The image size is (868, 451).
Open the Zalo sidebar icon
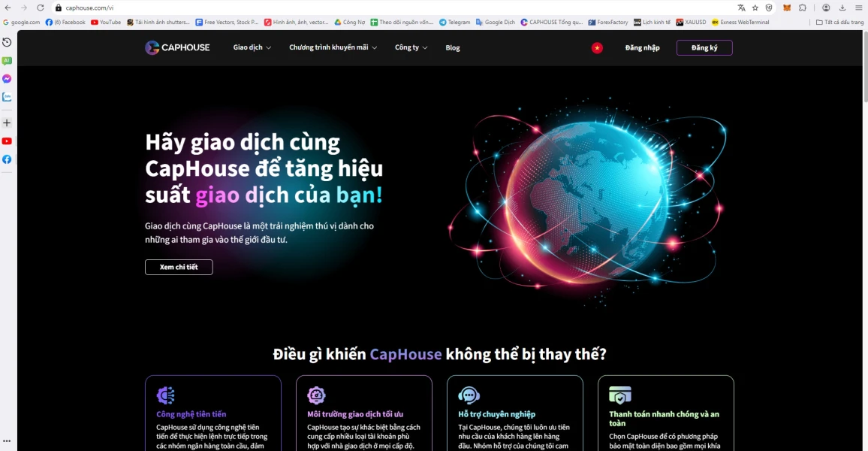(7, 97)
